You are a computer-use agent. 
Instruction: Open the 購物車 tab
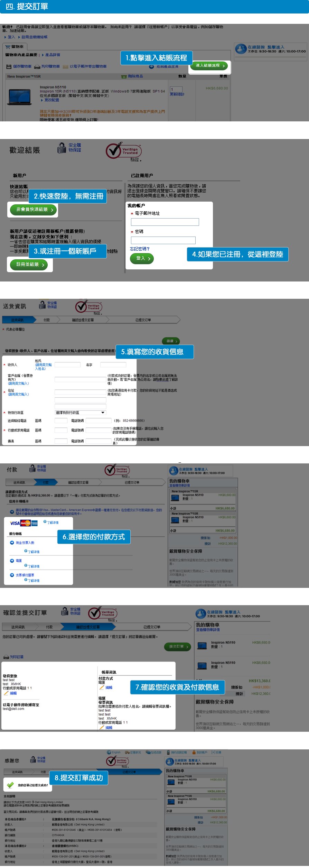point(15,47)
